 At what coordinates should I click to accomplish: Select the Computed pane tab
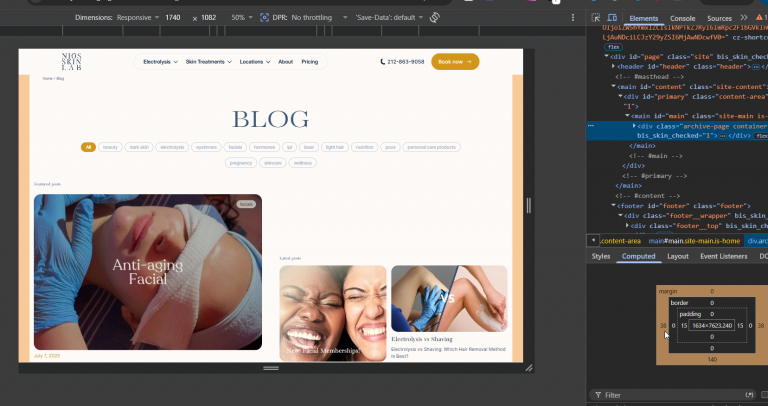638,256
